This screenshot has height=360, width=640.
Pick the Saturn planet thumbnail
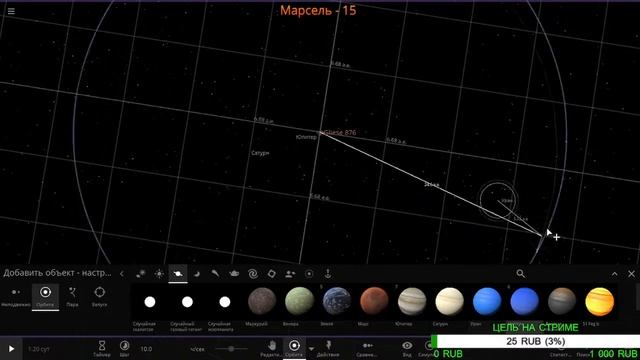[x=449, y=302]
